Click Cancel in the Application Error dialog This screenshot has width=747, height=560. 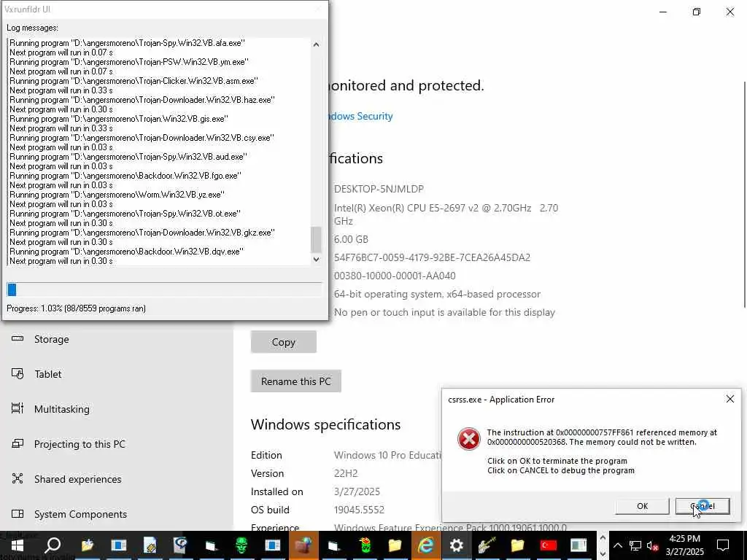(703, 506)
